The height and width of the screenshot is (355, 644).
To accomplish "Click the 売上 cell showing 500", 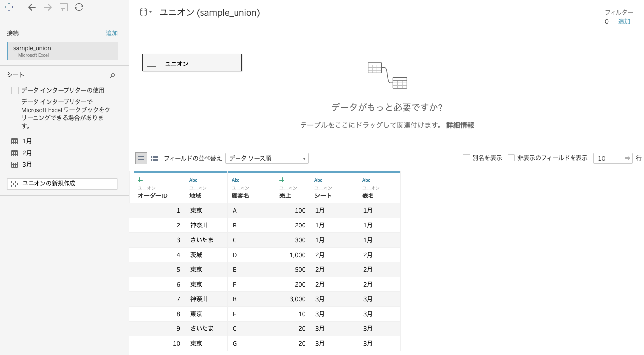I will coord(293,270).
